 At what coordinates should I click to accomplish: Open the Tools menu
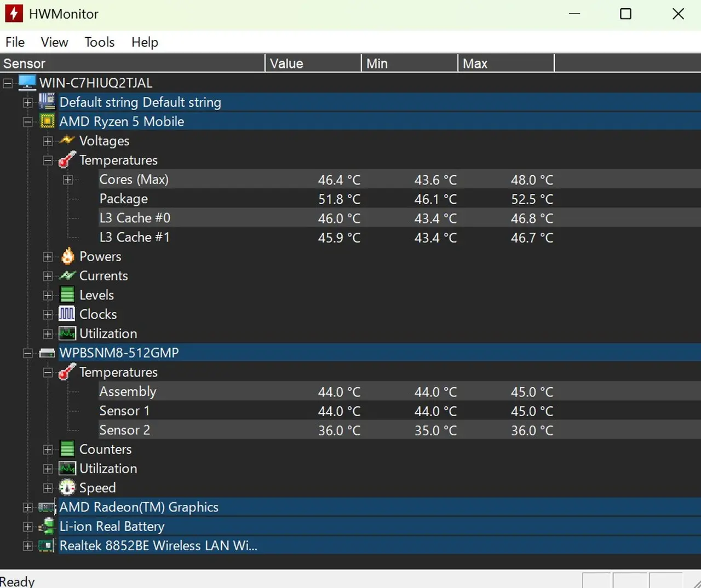[99, 42]
